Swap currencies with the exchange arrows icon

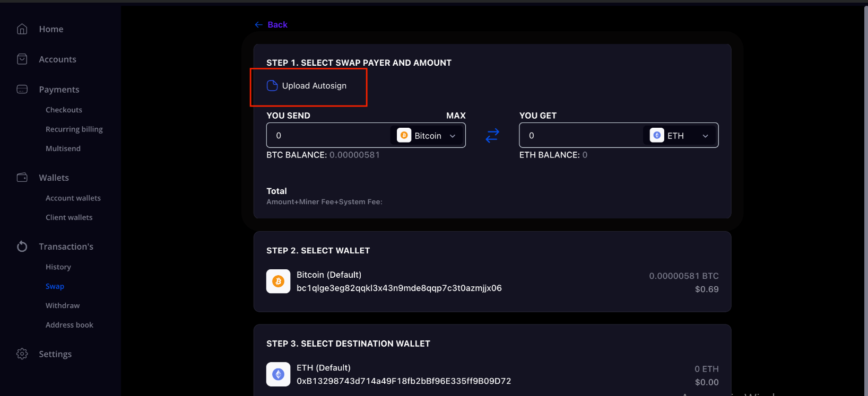coord(492,135)
